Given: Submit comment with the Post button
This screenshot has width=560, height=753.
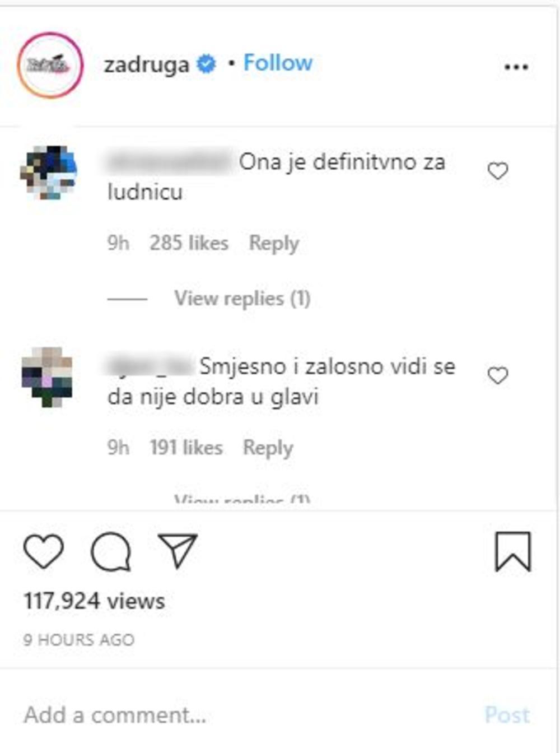Looking at the screenshot, I should coord(507,715).
